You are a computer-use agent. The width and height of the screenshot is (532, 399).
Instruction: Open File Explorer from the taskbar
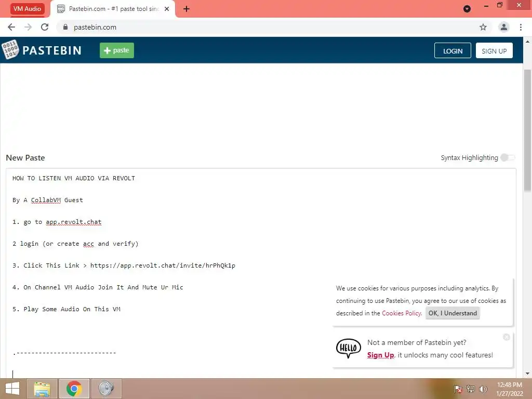42,389
